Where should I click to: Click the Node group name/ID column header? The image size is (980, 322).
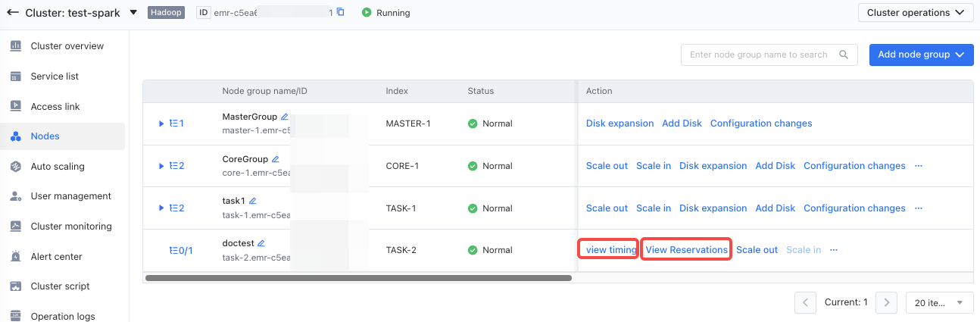click(x=264, y=91)
